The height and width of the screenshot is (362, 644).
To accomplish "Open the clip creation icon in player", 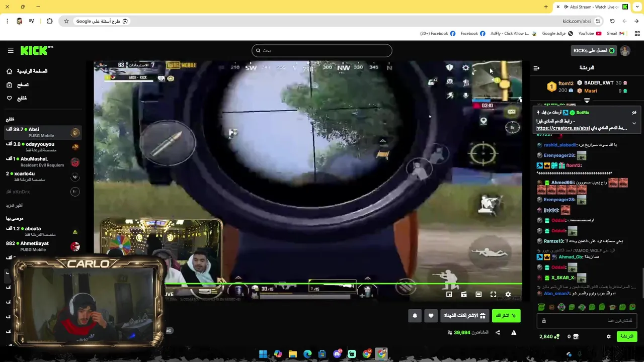I will tap(464, 294).
